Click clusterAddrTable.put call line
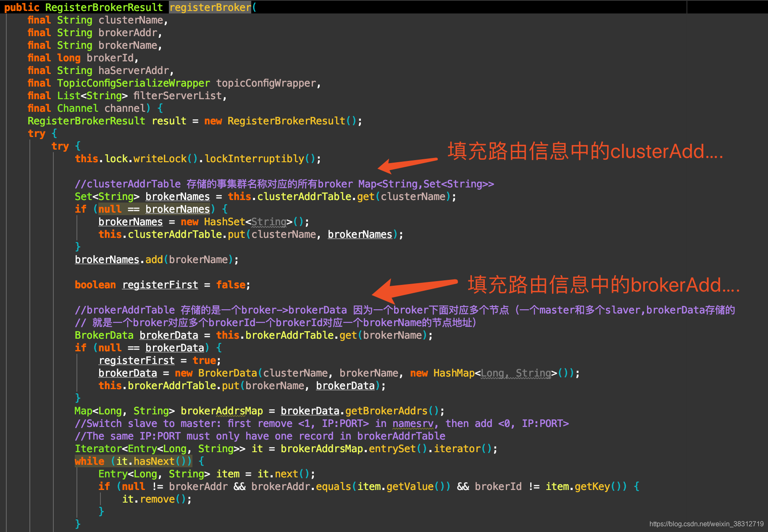 point(251,234)
